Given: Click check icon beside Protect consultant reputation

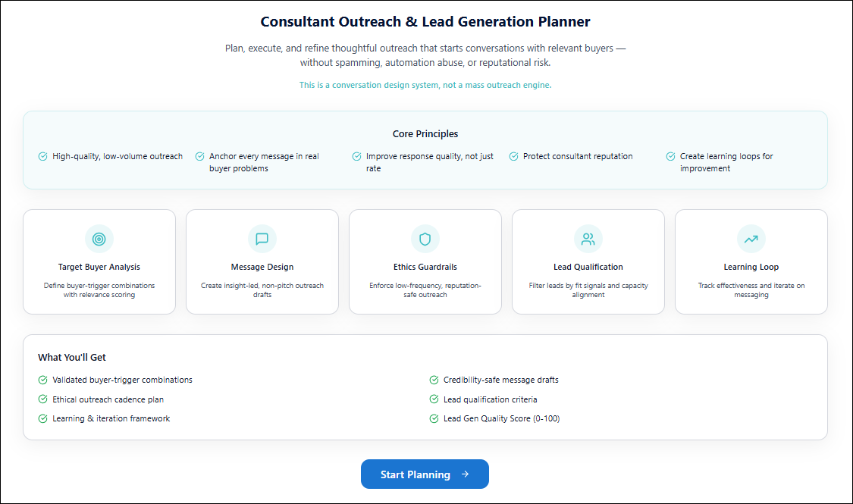Looking at the screenshot, I should click(x=513, y=157).
